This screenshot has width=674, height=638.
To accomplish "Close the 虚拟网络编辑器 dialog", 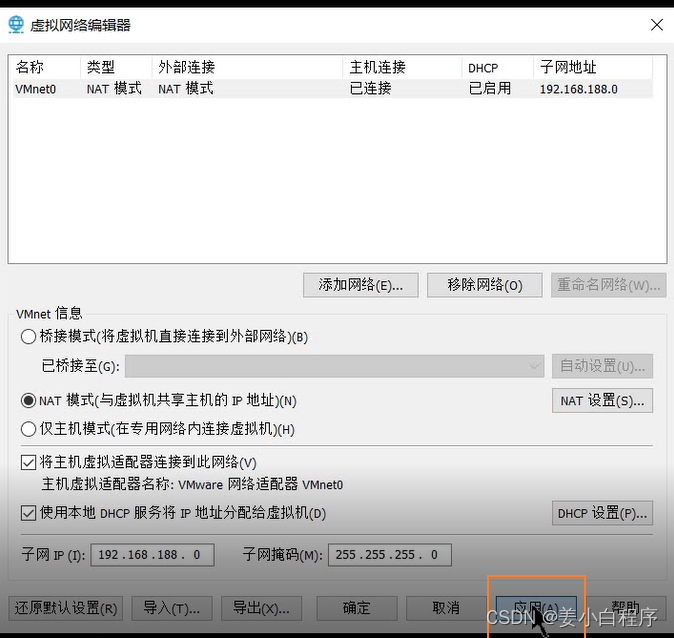I will pos(656,25).
